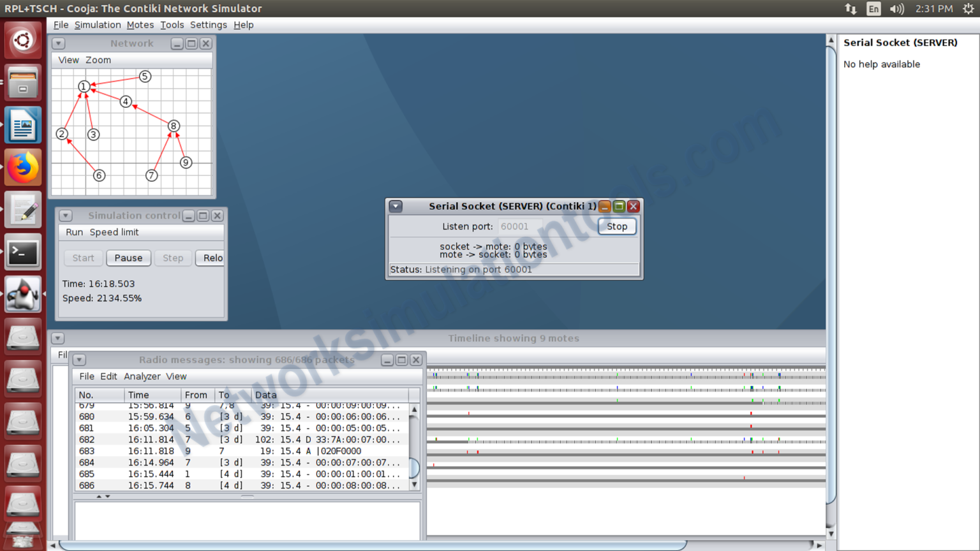Select the En keyboard layout indicator
This screenshot has height=551, width=980.
[873, 8]
